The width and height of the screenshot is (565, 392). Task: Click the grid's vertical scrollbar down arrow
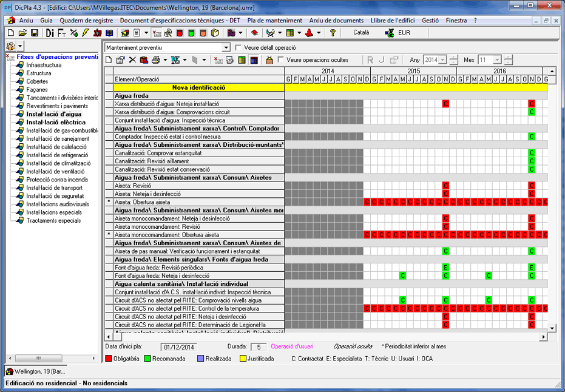(x=552, y=328)
